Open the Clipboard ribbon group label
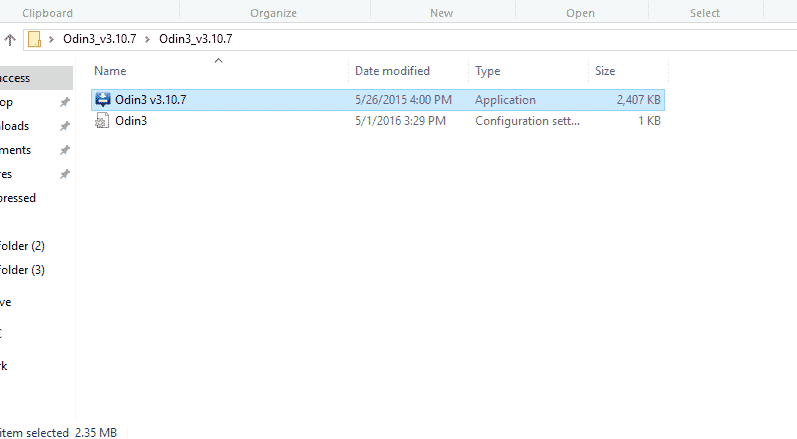Viewport: 797px width, 439px height. coord(47,13)
